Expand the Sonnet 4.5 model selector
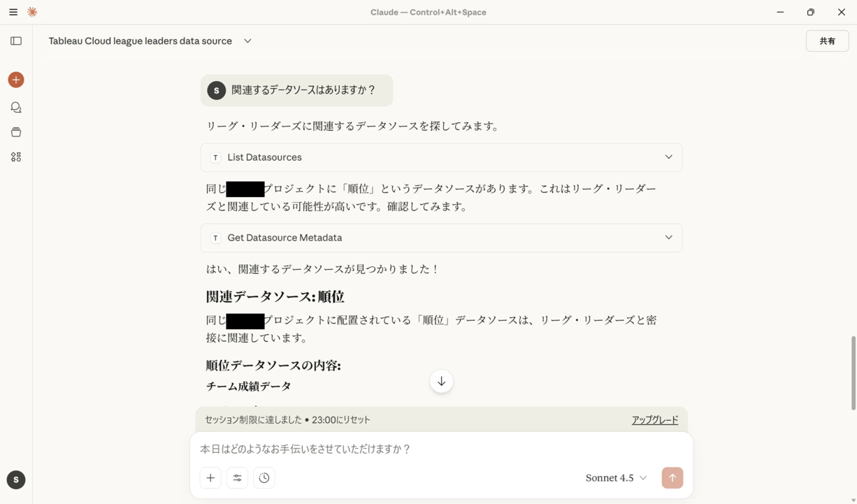 [616, 477]
